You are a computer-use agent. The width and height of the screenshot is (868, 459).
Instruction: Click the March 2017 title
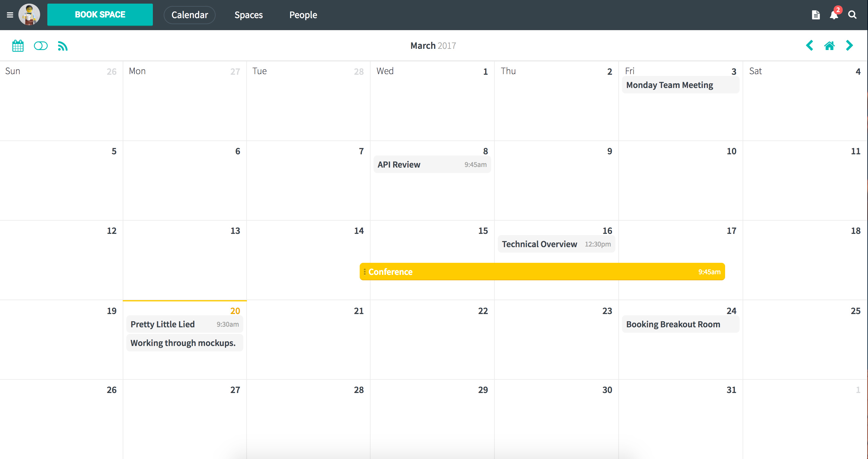tap(433, 46)
